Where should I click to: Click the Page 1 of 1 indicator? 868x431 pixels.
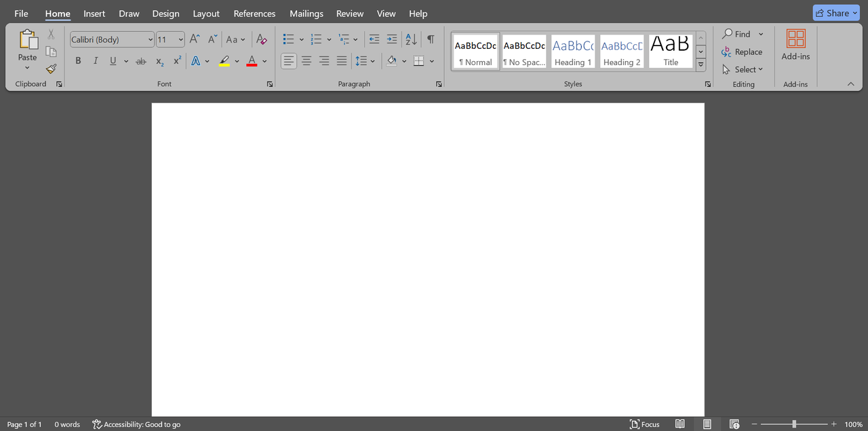[24, 424]
